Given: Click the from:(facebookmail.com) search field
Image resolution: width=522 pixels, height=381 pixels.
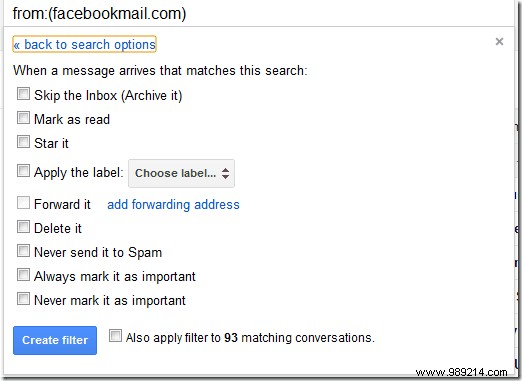Looking at the screenshot, I should pyautogui.click(x=259, y=13).
